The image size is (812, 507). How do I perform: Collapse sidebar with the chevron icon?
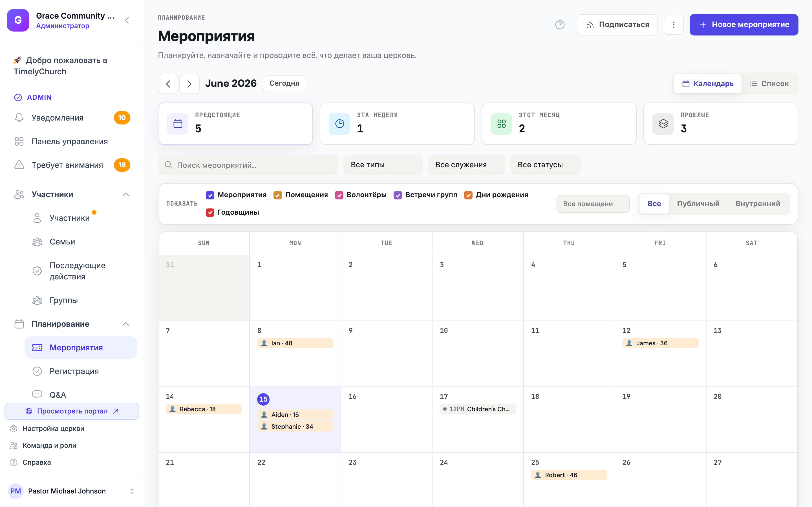pos(127,21)
